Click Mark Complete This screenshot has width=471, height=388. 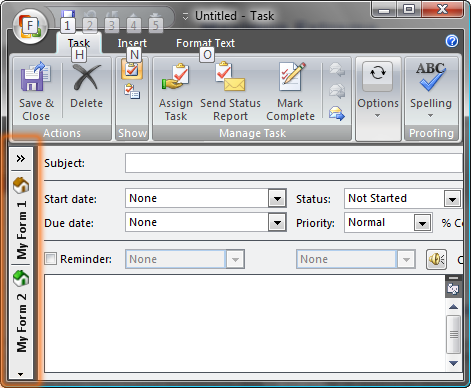tap(290, 92)
